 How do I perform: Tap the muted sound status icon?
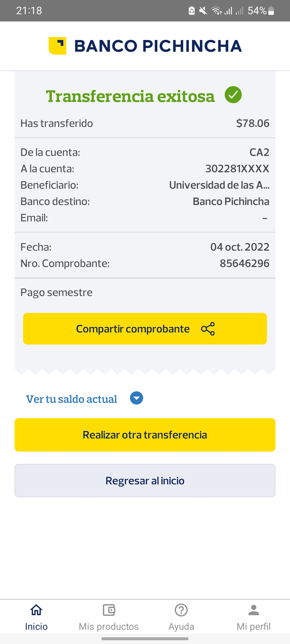click(x=203, y=11)
